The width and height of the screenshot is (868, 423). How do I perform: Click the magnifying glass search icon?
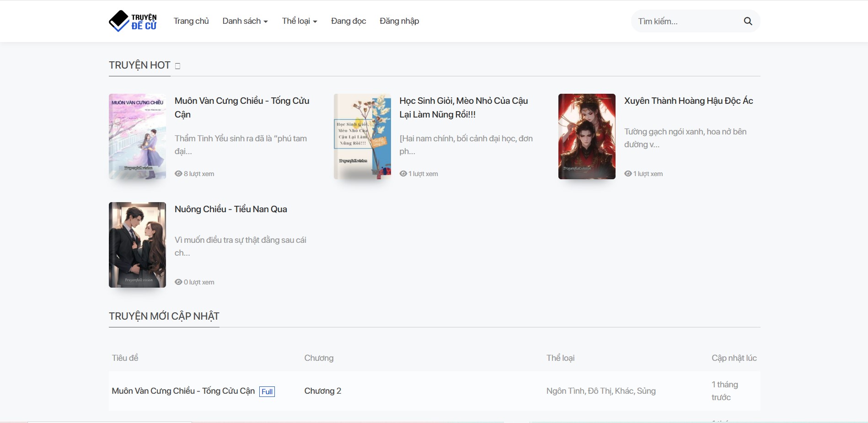coord(748,21)
